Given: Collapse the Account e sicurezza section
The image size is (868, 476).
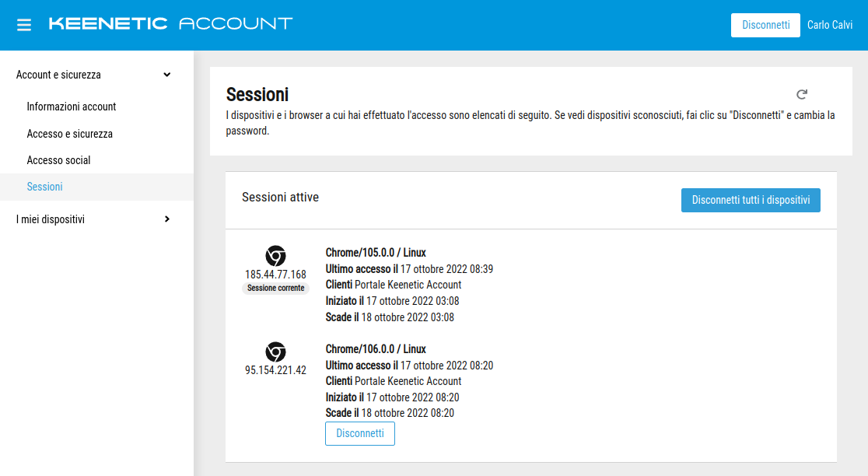Looking at the screenshot, I should 166,75.
